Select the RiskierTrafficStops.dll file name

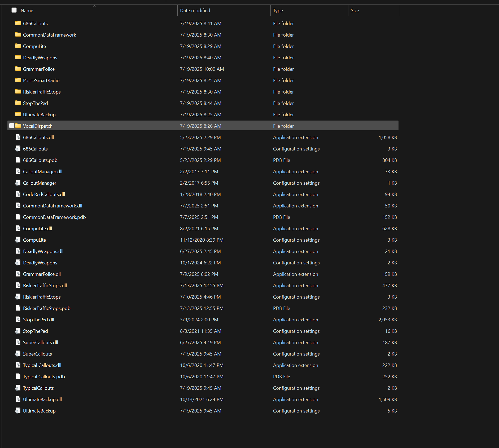[45, 286]
